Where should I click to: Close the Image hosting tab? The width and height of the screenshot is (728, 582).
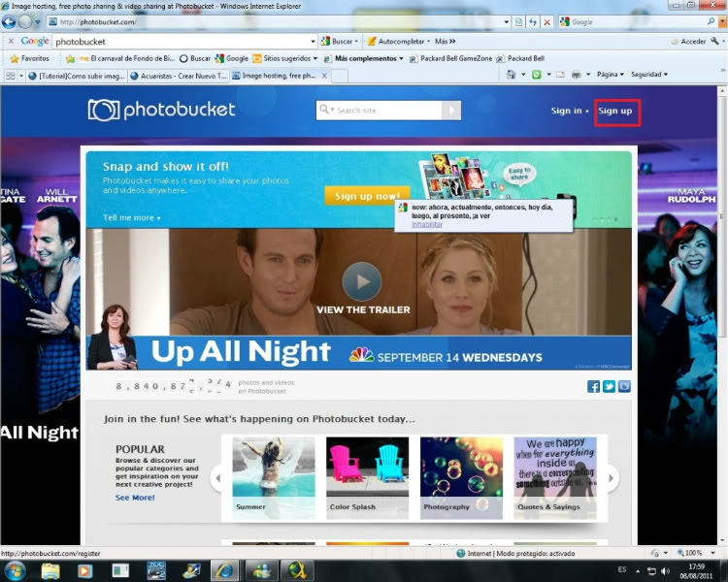[324, 76]
